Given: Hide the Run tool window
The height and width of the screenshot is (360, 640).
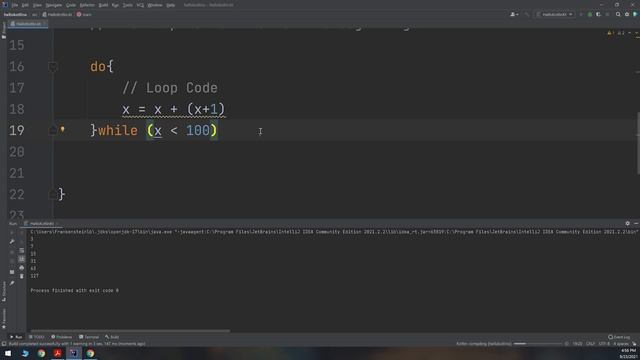Looking at the screenshot, I should [636, 223].
